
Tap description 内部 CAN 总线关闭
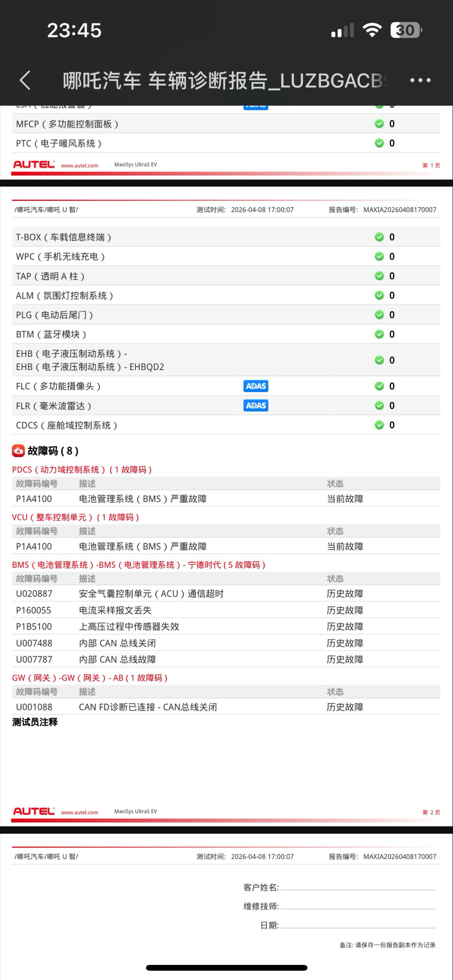(x=117, y=643)
